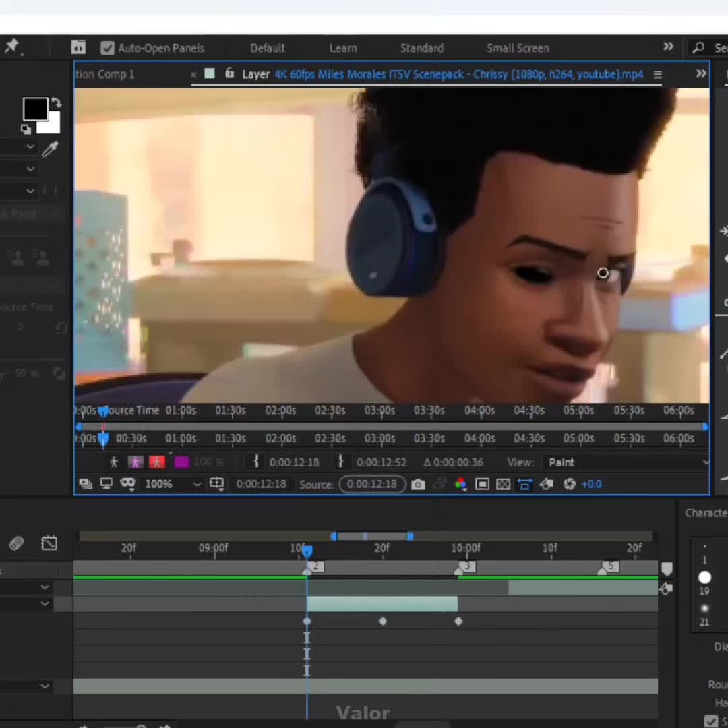This screenshot has width=728, height=728.
Task: Select the third keyframe diamond
Action: tap(458, 621)
